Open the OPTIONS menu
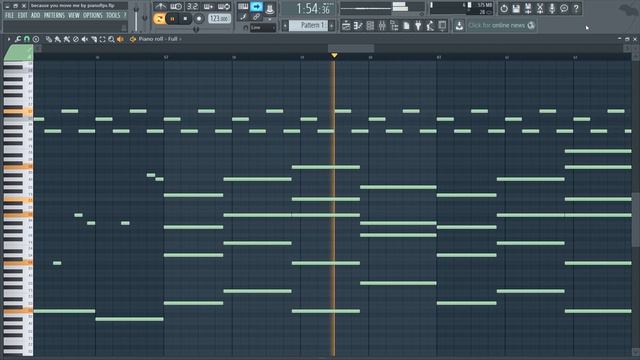 click(93, 16)
